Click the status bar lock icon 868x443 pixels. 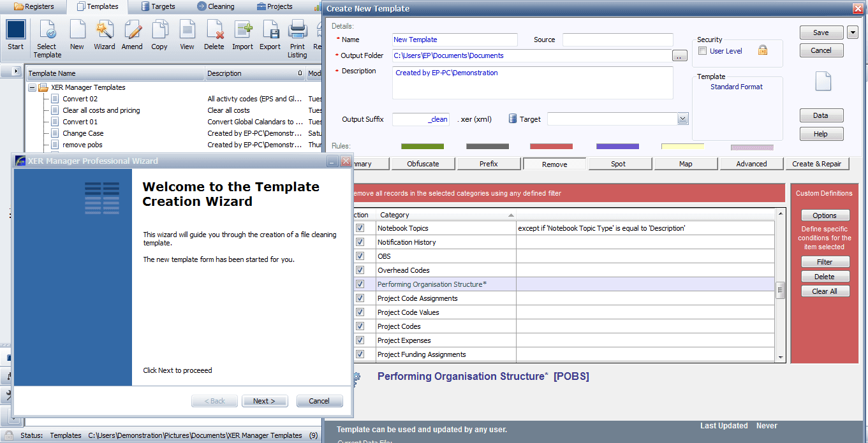point(9,435)
